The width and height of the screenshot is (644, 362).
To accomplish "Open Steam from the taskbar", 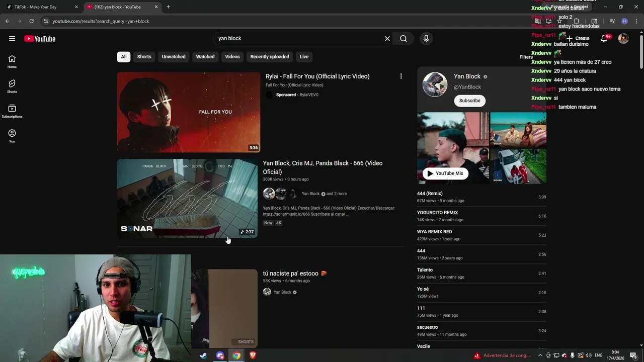I will tap(203, 355).
